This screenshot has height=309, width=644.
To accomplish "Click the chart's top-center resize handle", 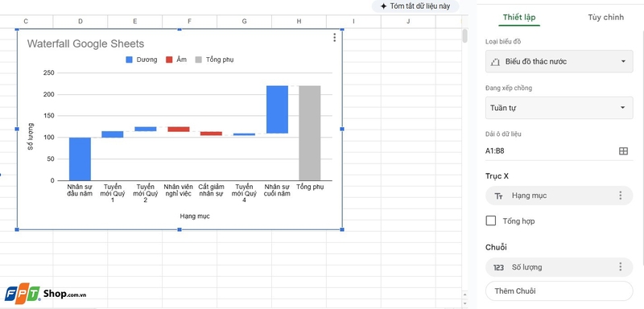I will point(180,29).
